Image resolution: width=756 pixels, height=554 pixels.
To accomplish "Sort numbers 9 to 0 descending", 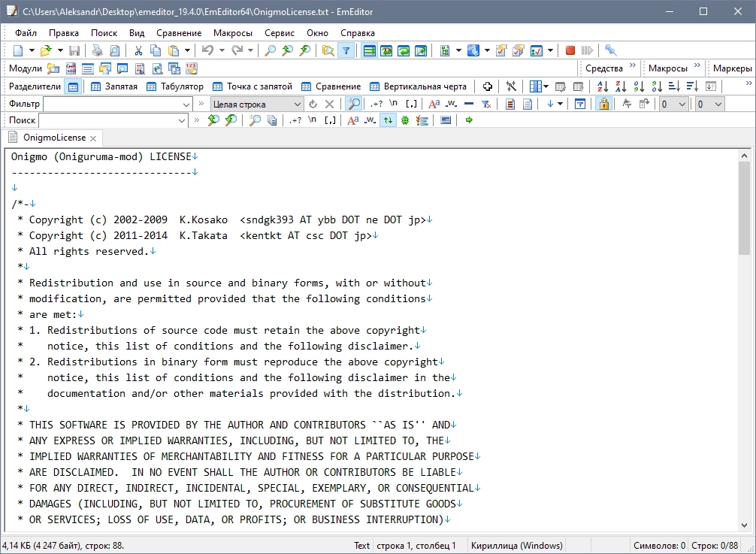I will 656,86.
